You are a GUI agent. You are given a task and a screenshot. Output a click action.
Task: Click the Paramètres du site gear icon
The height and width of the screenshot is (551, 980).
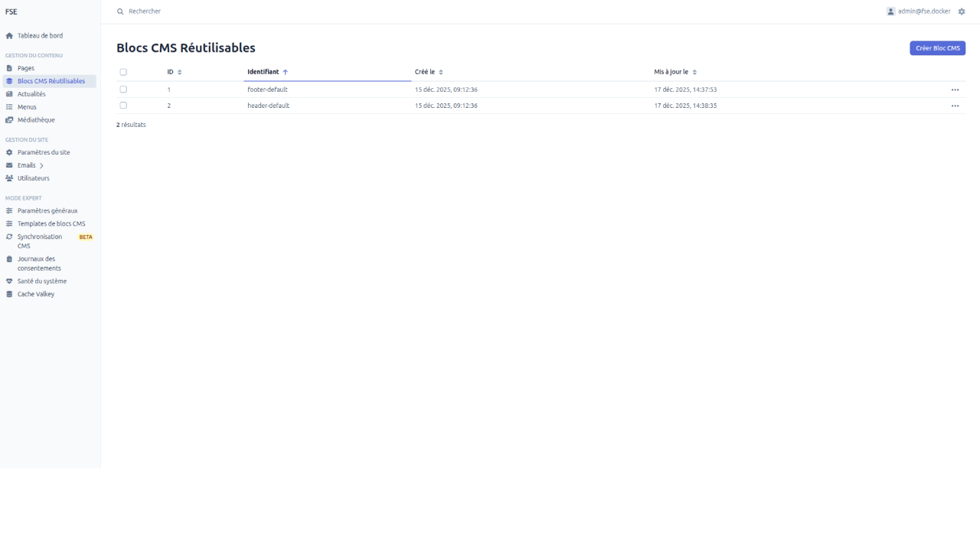[x=9, y=152]
